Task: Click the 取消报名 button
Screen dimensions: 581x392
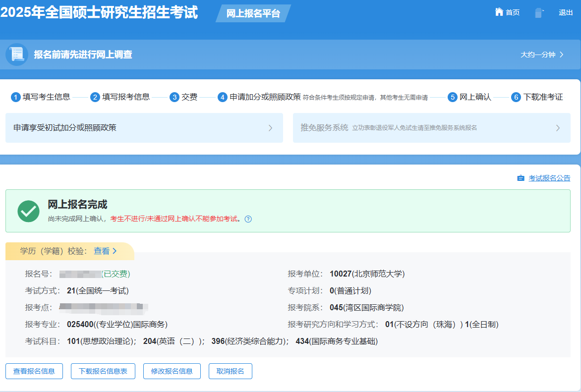Action: click(230, 371)
